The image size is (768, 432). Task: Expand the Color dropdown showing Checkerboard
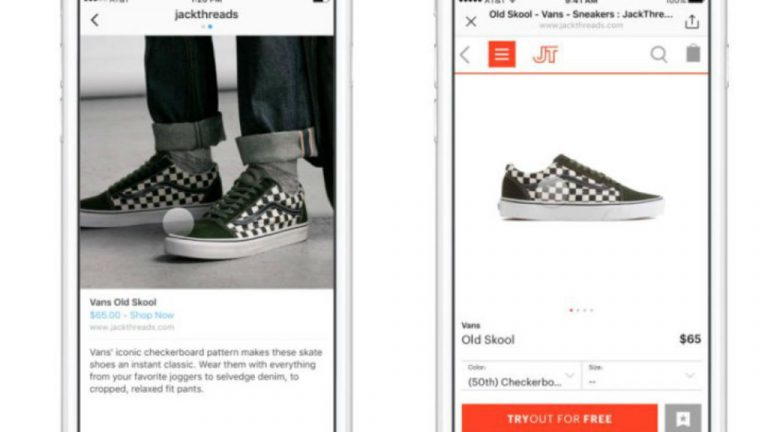coord(521,376)
